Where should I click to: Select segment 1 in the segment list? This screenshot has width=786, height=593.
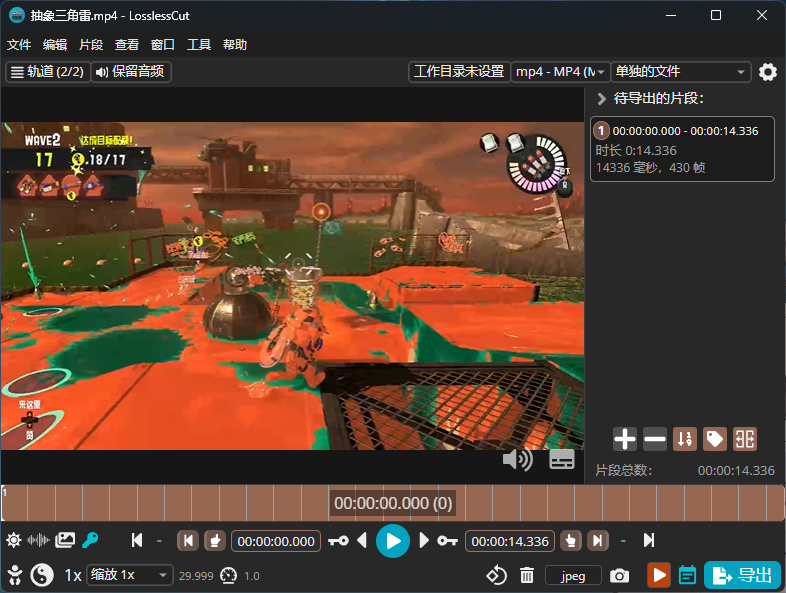click(x=682, y=149)
